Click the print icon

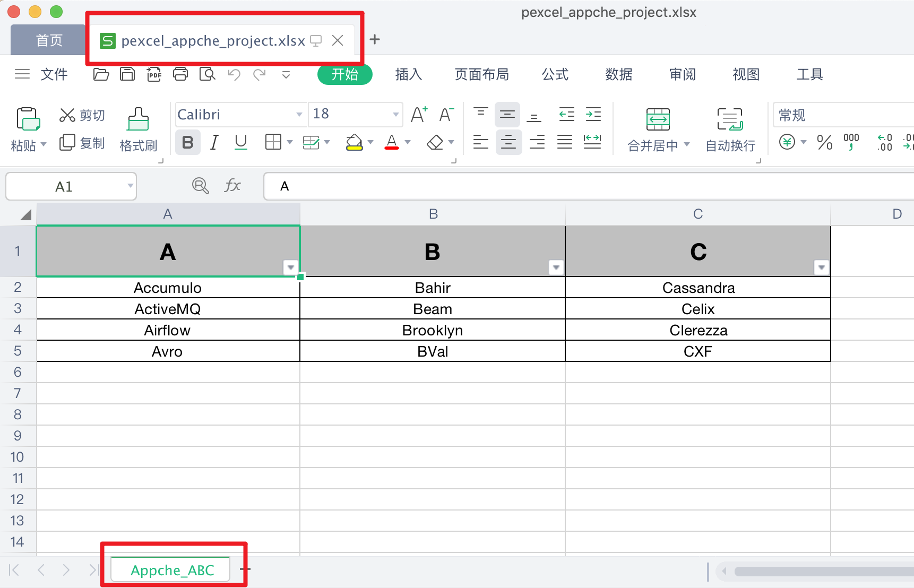[180, 74]
